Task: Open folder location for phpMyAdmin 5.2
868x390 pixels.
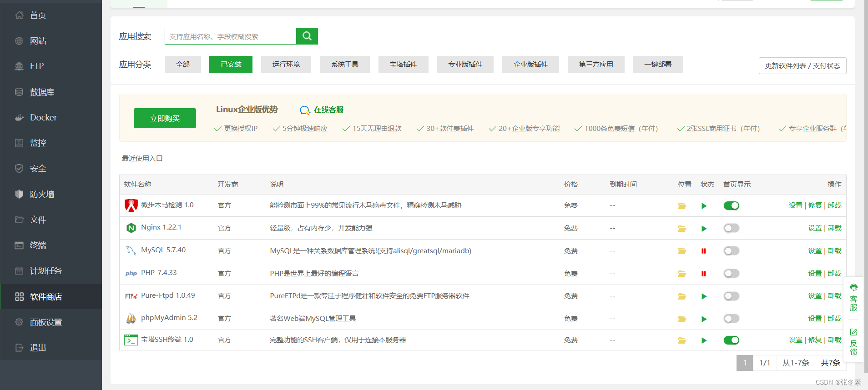Action: click(x=681, y=319)
